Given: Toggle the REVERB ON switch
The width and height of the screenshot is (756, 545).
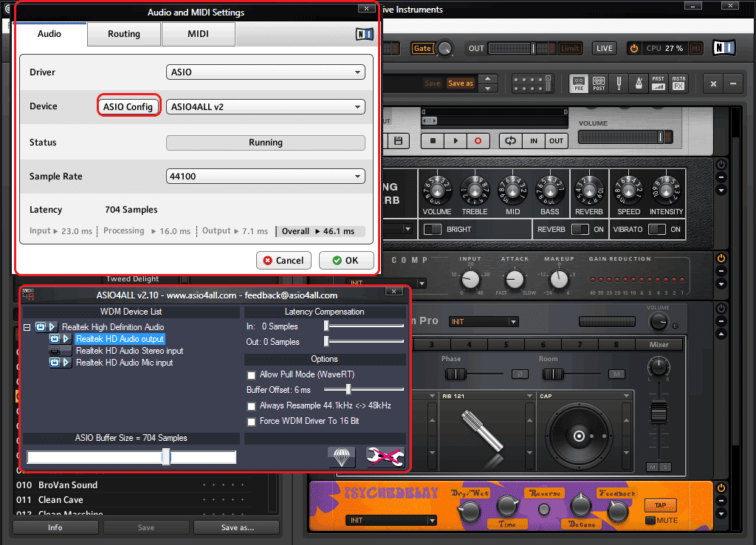Looking at the screenshot, I should 580,230.
